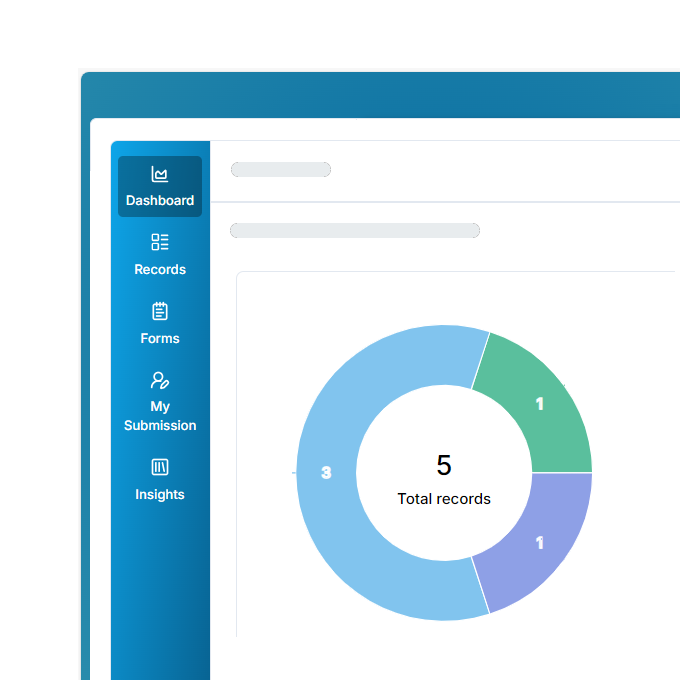The width and height of the screenshot is (680, 680).
Task: Click the Forms clipboard icon
Action: pos(160,311)
